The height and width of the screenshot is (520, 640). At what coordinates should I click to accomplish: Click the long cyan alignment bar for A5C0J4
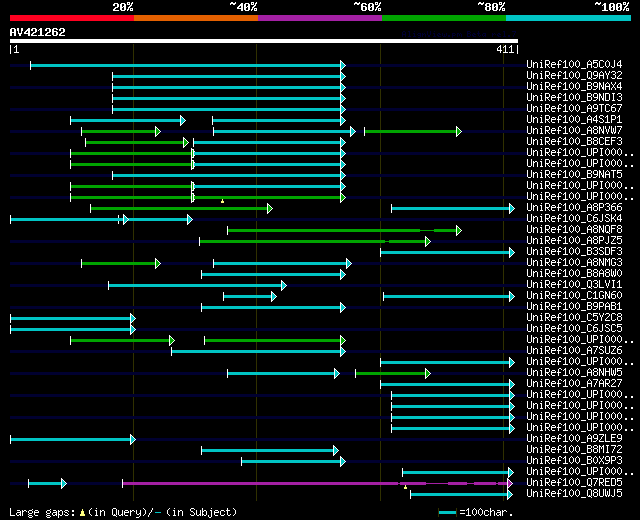188,65
